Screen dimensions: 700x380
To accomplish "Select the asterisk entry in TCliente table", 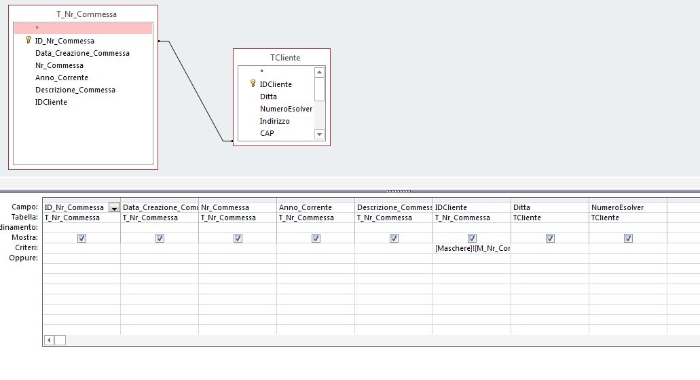I will [276, 72].
